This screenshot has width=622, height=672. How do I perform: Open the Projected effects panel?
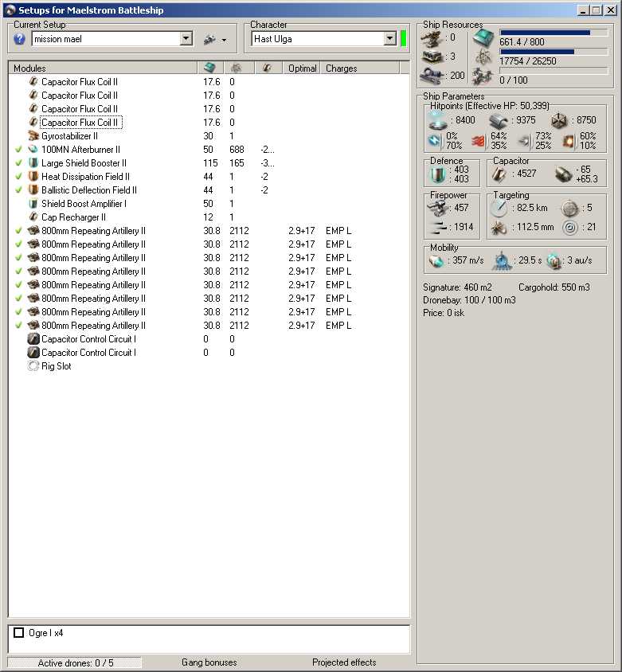[344, 662]
